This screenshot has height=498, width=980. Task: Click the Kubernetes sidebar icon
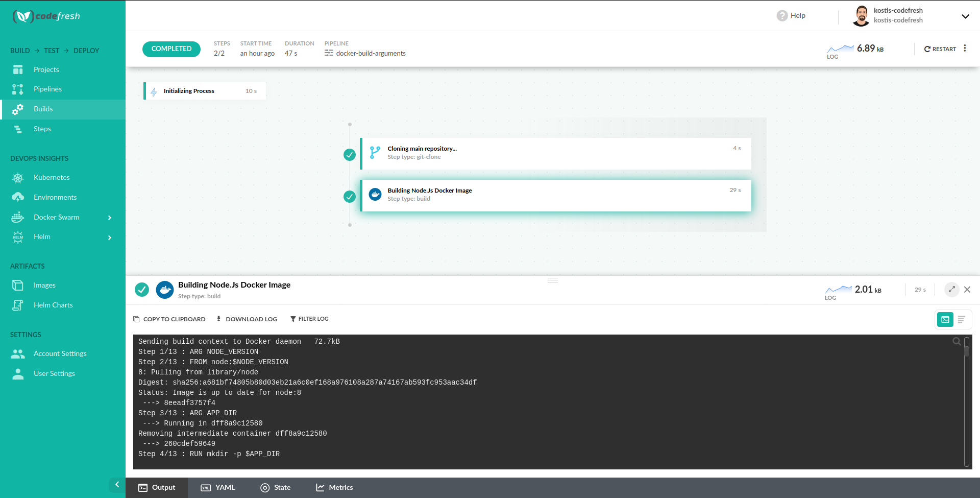pos(18,178)
